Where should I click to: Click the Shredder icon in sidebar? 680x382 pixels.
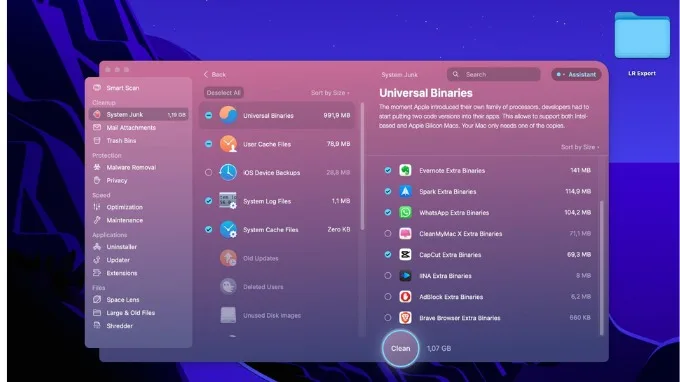click(x=97, y=326)
